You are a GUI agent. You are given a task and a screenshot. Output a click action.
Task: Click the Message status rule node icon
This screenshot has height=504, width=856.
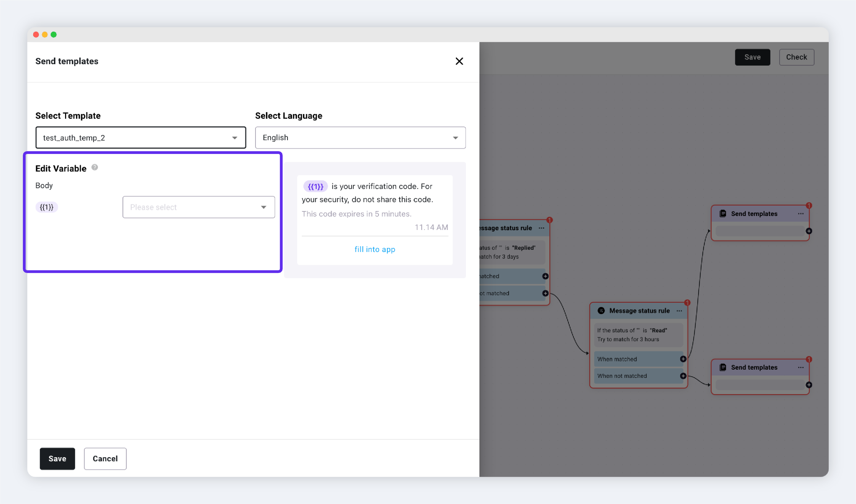(601, 311)
